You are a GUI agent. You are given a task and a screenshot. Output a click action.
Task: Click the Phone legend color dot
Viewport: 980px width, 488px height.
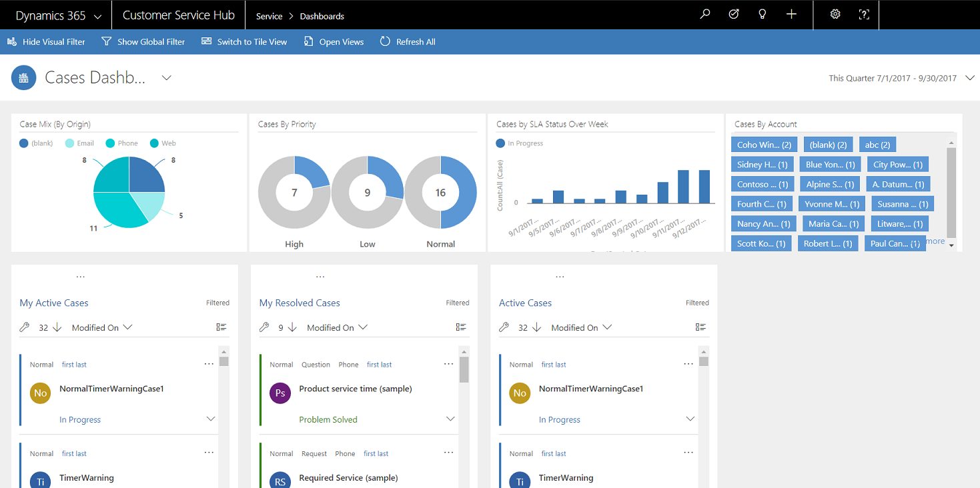pyautogui.click(x=109, y=143)
